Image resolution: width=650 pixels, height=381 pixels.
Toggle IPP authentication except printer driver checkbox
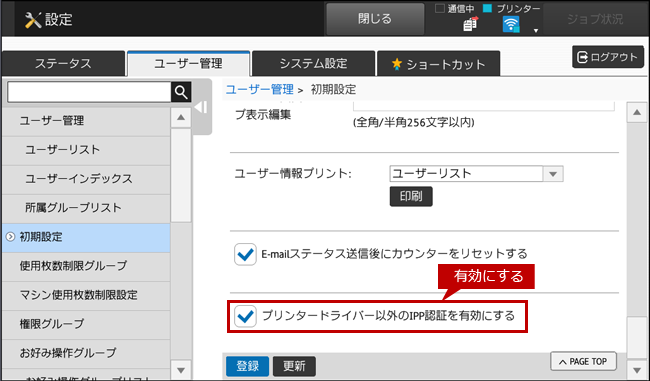click(245, 316)
